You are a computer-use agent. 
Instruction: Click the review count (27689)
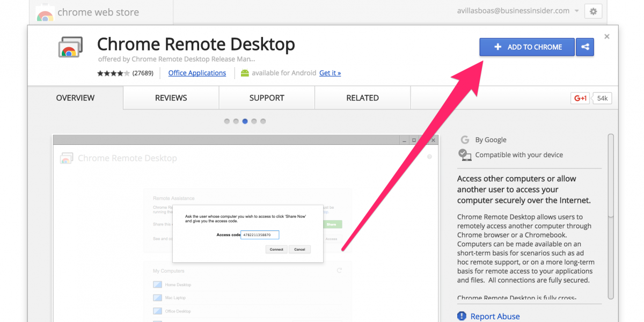click(143, 73)
